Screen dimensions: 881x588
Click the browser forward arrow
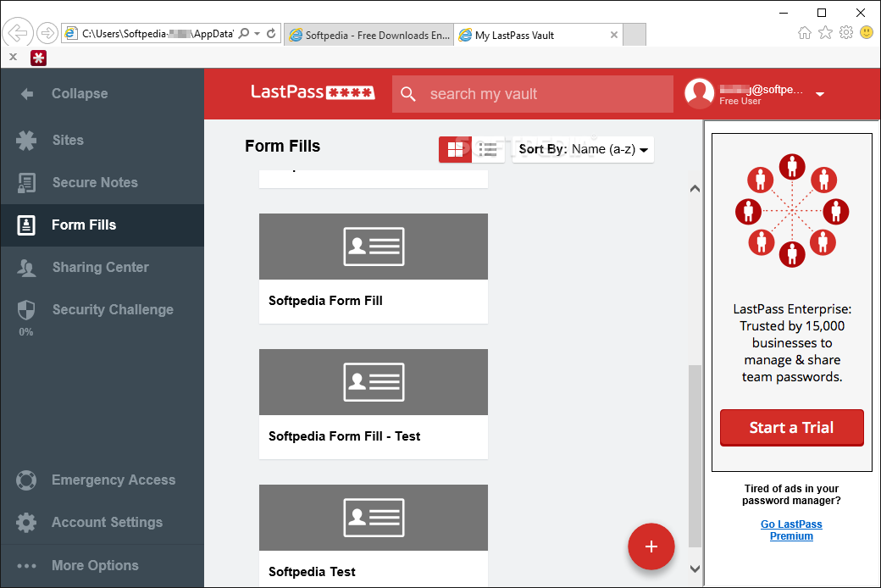point(47,33)
